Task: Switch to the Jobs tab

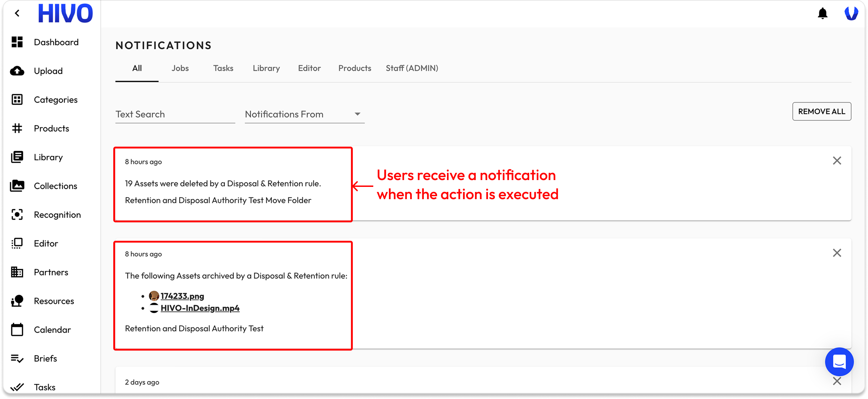Action: coord(180,68)
